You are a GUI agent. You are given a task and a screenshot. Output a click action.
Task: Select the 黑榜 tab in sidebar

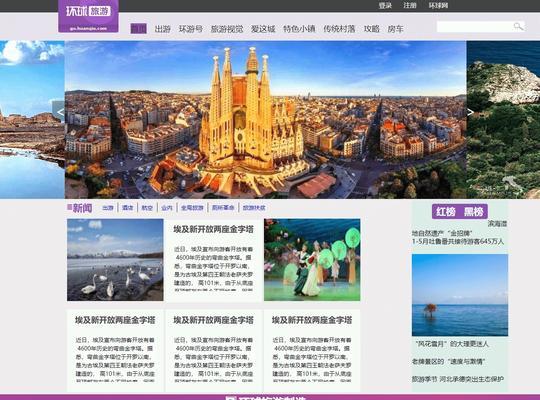[x=474, y=212]
